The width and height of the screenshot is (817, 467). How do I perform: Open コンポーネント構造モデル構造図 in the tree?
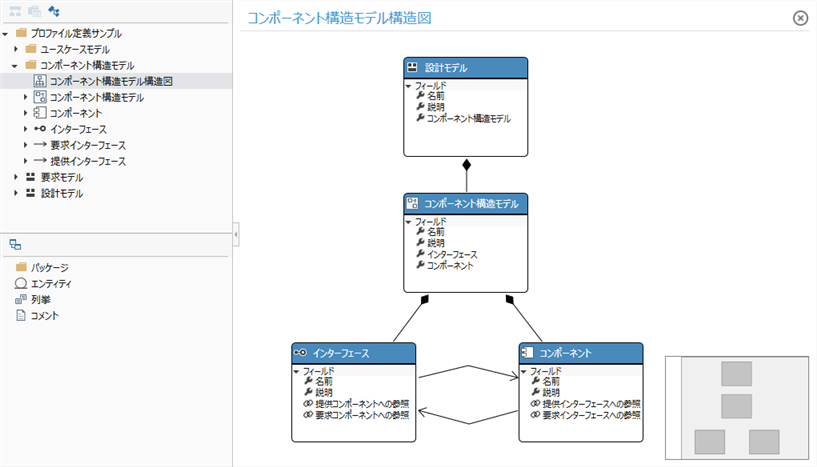pos(112,81)
